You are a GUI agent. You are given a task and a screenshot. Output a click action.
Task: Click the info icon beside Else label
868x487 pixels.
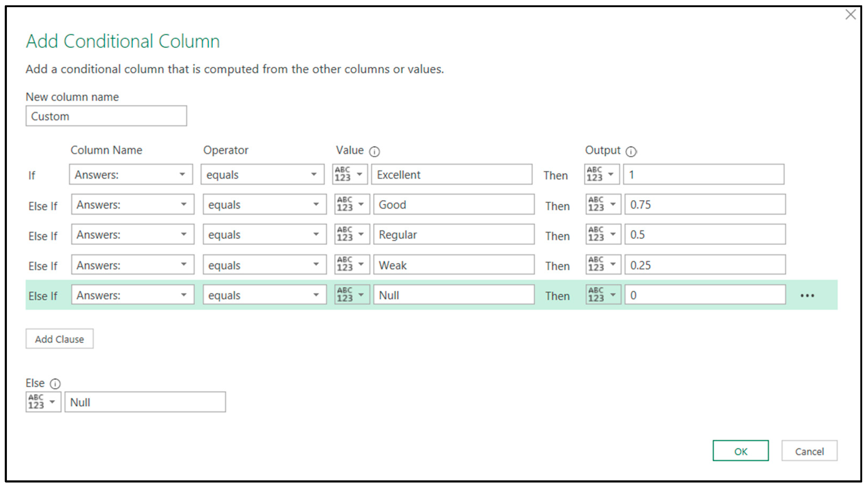pyautogui.click(x=55, y=383)
